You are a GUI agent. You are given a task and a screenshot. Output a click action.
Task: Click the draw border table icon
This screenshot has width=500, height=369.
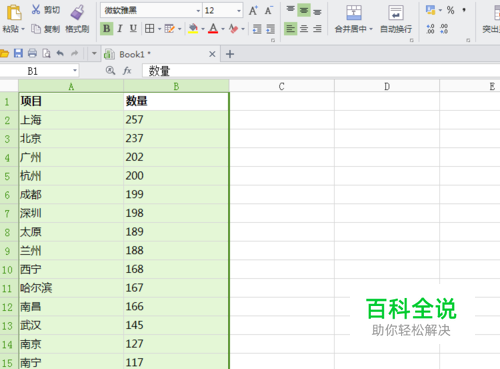(x=170, y=29)
